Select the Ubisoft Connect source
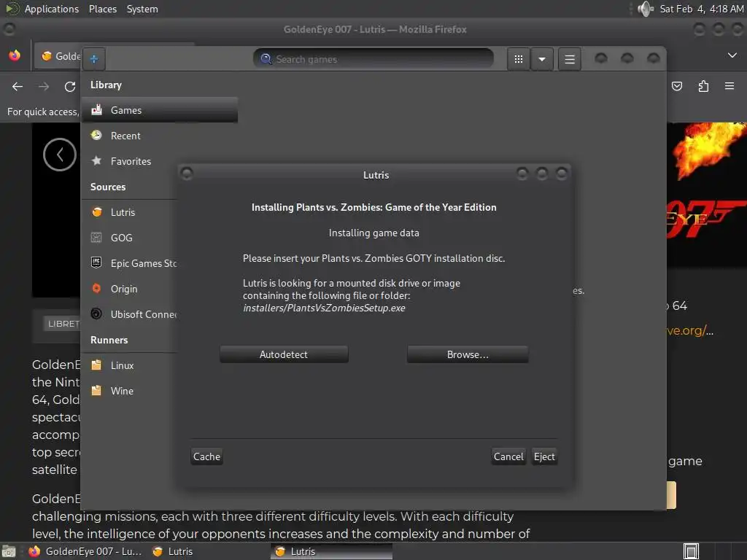The image size is (747, 560). (130, 314)
